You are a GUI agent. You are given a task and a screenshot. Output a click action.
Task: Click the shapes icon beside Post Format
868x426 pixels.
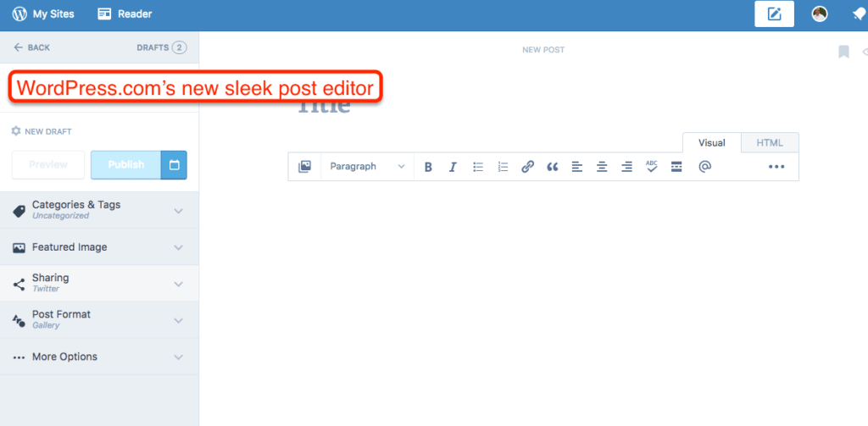pos(19,321)
